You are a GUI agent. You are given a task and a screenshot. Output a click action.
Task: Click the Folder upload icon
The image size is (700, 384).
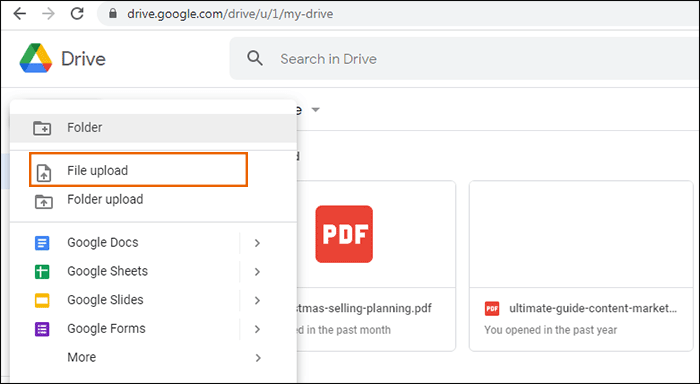[43, 201]
